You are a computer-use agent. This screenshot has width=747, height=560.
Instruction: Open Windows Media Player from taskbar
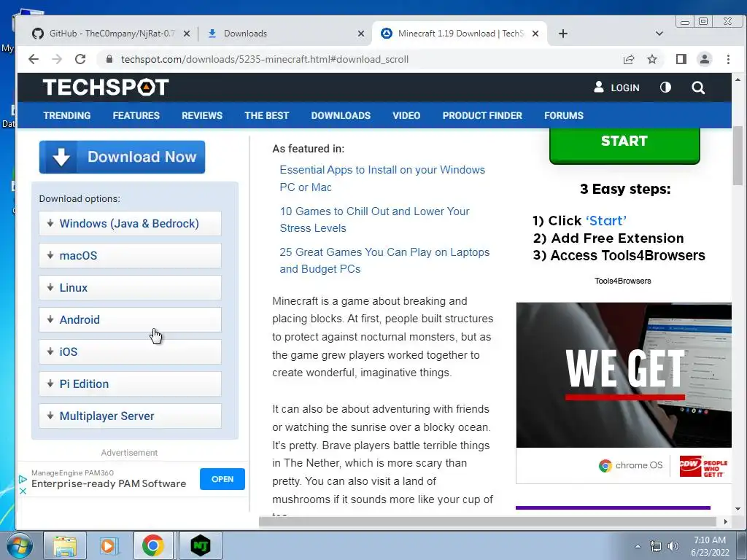[x=108, y=545]
